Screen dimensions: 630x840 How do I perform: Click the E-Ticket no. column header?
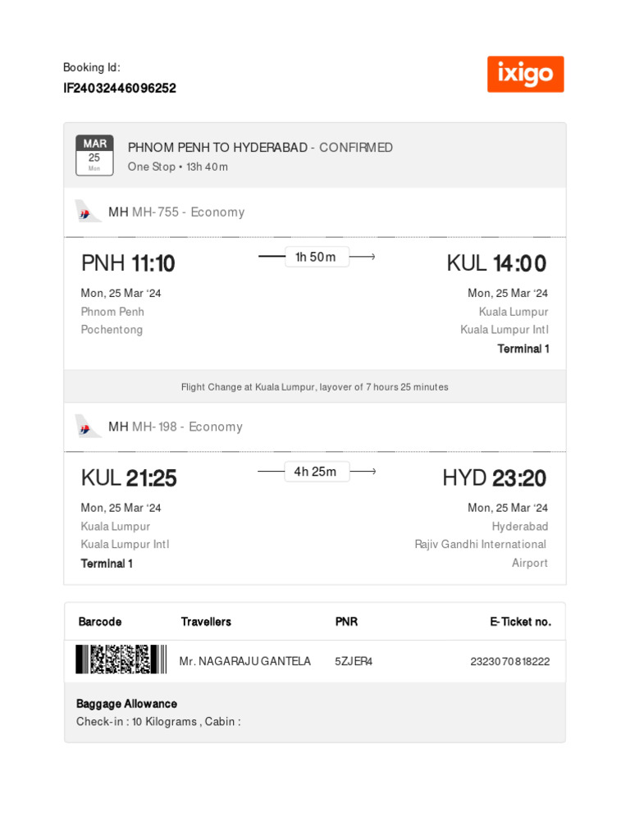520,622
